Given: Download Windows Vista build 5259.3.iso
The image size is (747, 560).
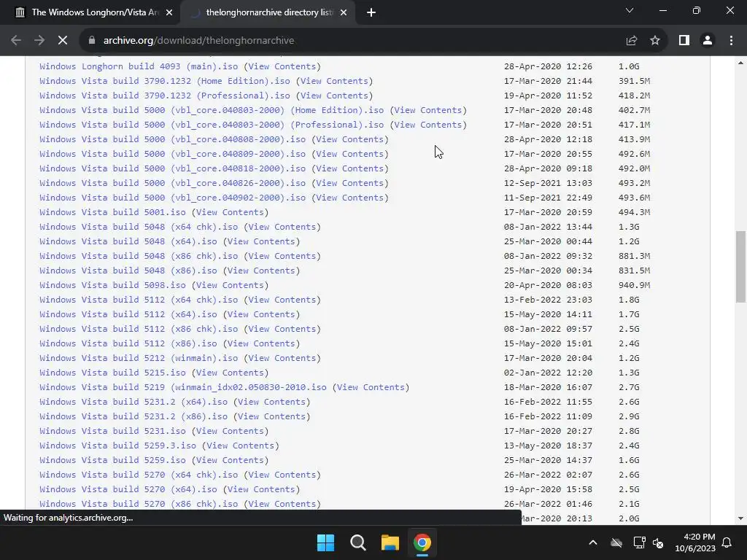Looking at the screenshot, I should [x=117, y=446].
